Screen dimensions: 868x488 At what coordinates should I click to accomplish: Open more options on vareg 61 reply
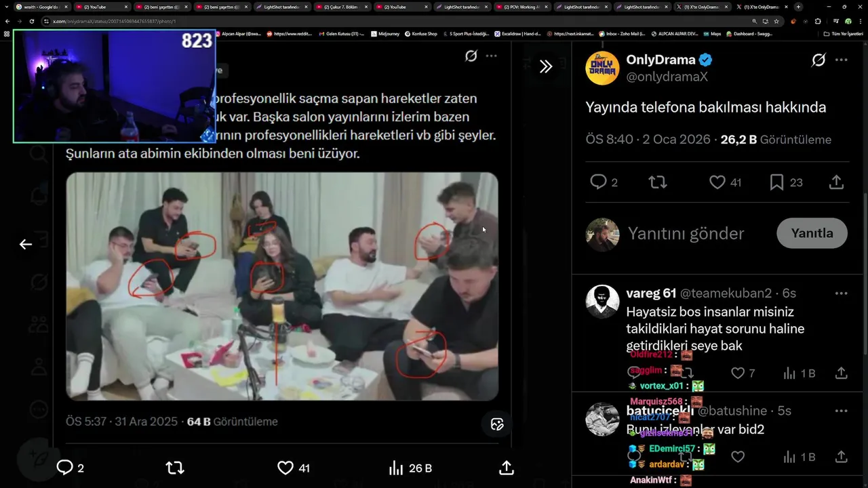(x=842, y=293)
